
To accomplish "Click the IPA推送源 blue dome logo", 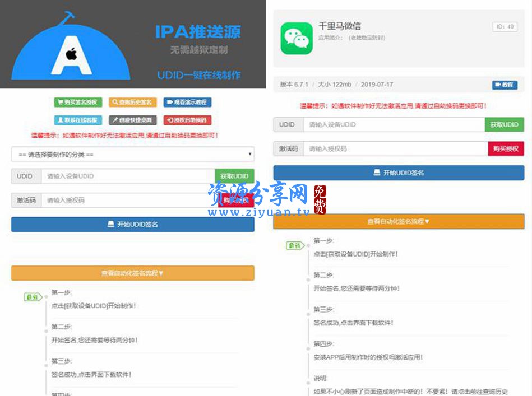I will [x=71, y=46].
